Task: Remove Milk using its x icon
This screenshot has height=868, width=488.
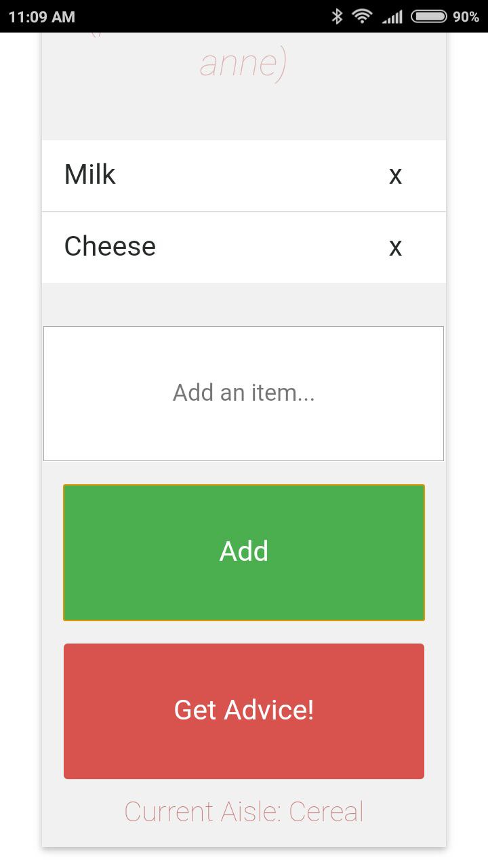Action: click(395, 176)
